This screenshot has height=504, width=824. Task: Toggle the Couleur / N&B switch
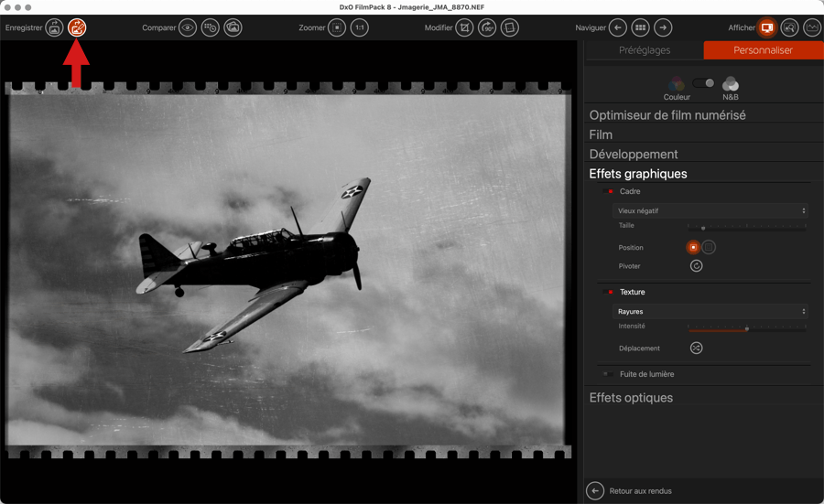click(x=703, y=83)
